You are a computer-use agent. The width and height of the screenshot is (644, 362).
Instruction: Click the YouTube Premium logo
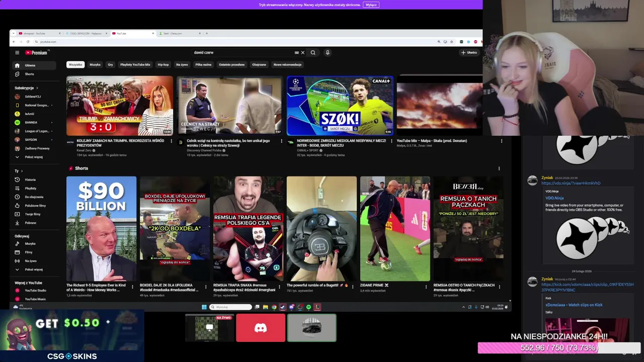(x=36, y=52)
